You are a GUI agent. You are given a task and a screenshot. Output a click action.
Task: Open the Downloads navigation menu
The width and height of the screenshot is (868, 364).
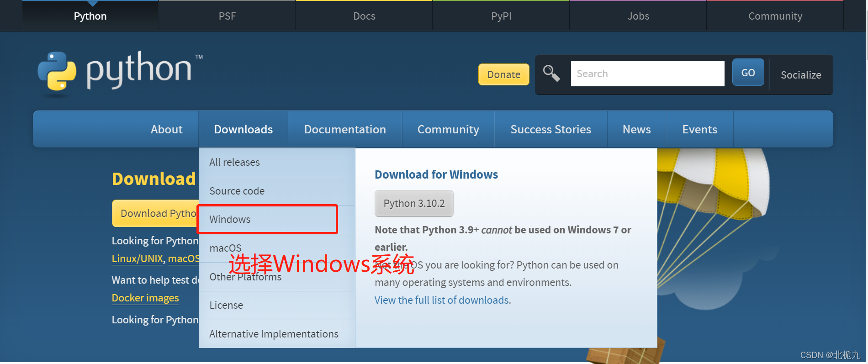[243, 129]
